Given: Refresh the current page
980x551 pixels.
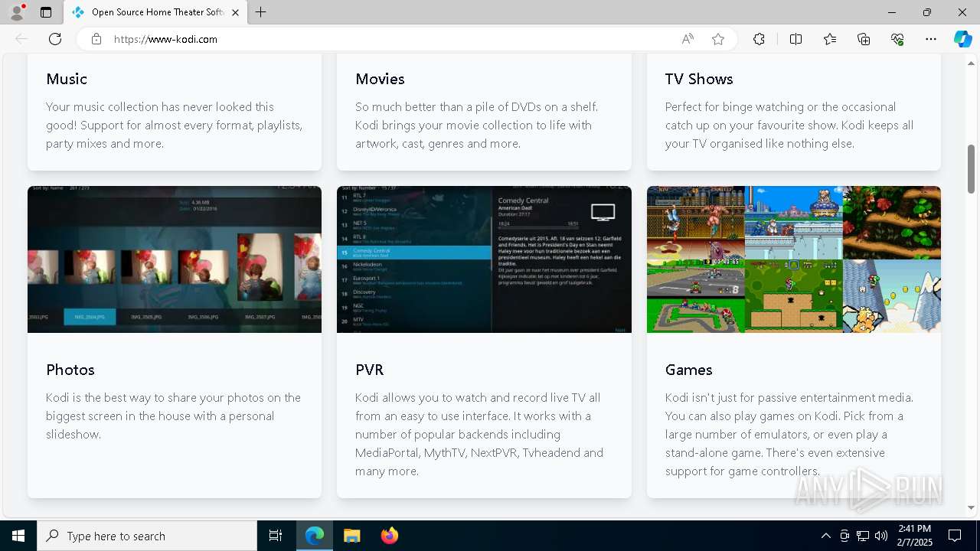Looking at the screenshot, I should pyautogui.click(x=55, y=39).
